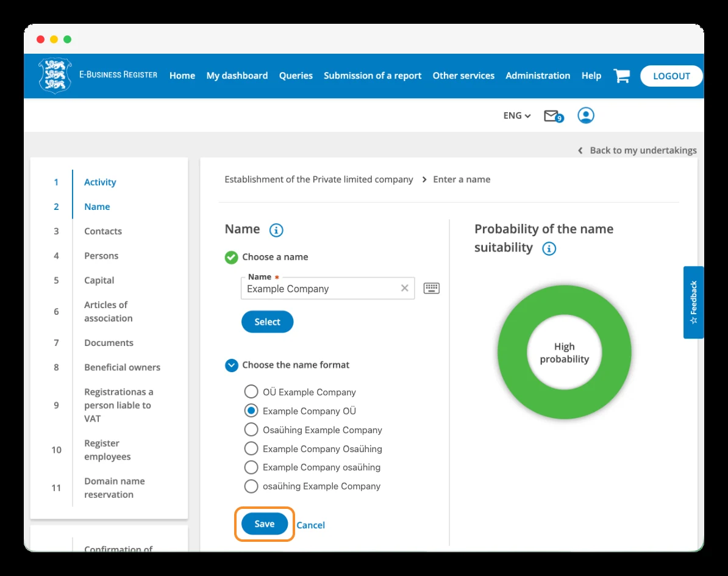Open the Feedback side tab
The image size is (728, 576).
click(694, 303)
